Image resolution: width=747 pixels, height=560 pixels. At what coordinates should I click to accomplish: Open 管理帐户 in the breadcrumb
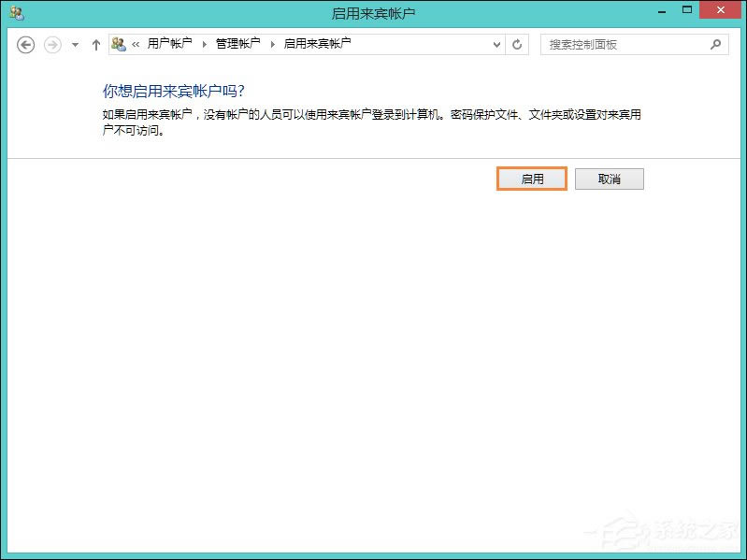coord(238,44)
